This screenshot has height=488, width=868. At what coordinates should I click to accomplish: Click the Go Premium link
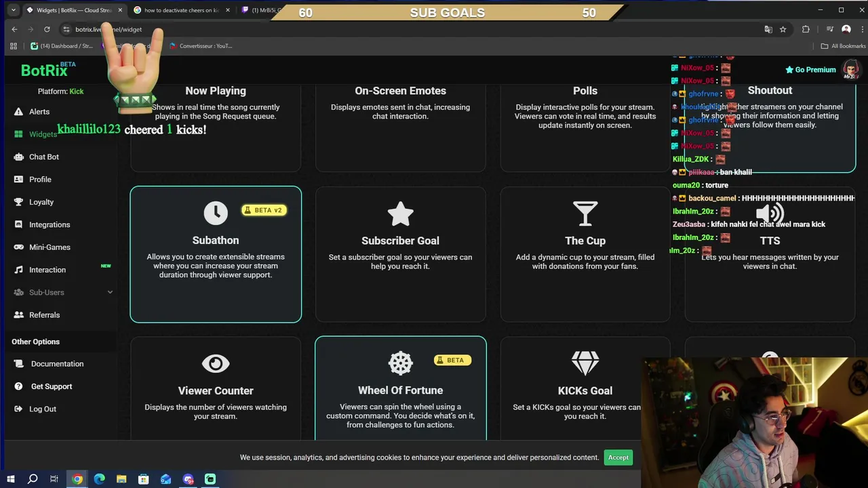pos(810,70)
